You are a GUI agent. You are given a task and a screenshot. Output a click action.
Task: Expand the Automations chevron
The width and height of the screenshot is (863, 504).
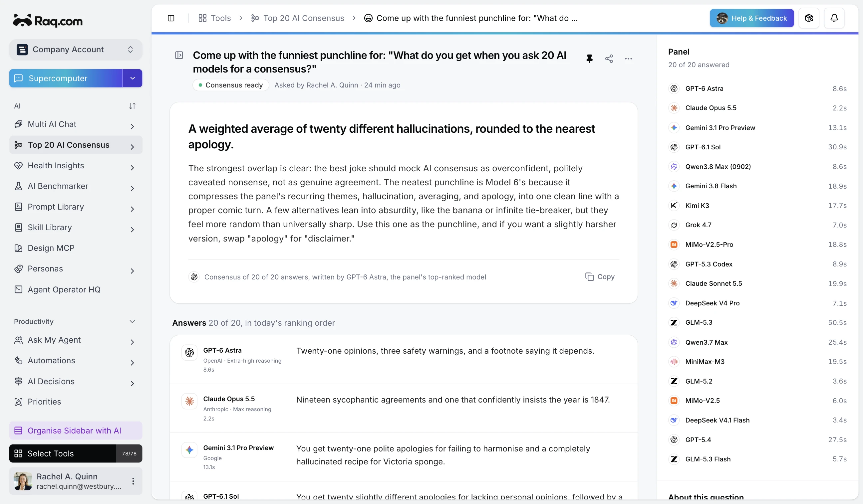pos(132,363)
